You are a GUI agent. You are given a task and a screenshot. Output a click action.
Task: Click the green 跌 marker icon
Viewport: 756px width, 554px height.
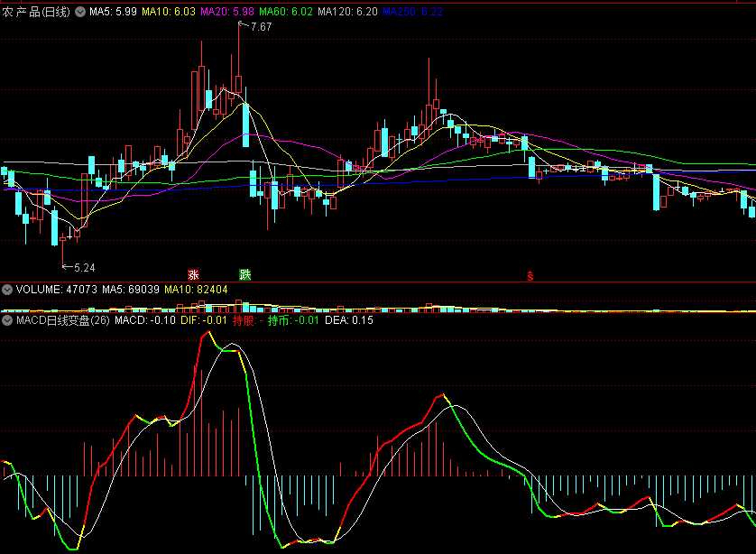(244, 275)
